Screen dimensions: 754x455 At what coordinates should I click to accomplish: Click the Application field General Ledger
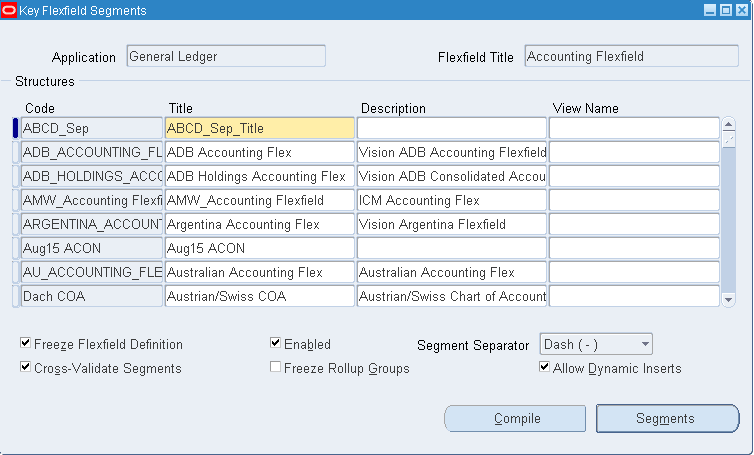point(226,57)
